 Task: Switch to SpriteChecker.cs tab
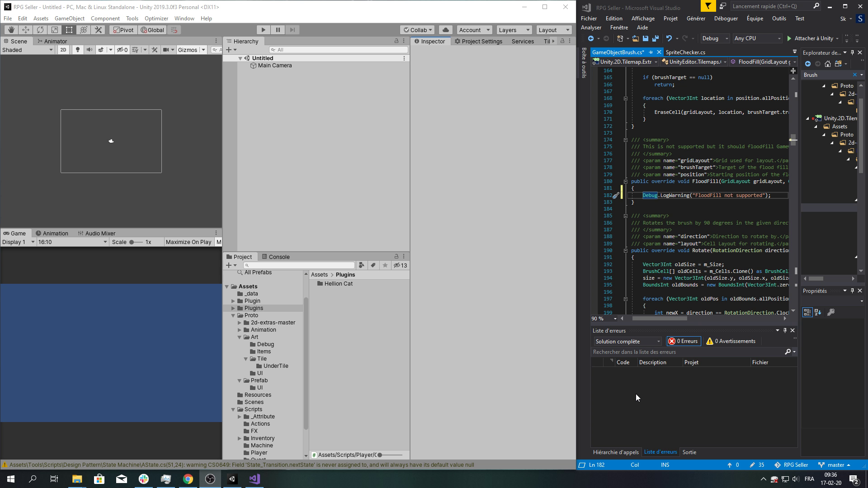685,52
